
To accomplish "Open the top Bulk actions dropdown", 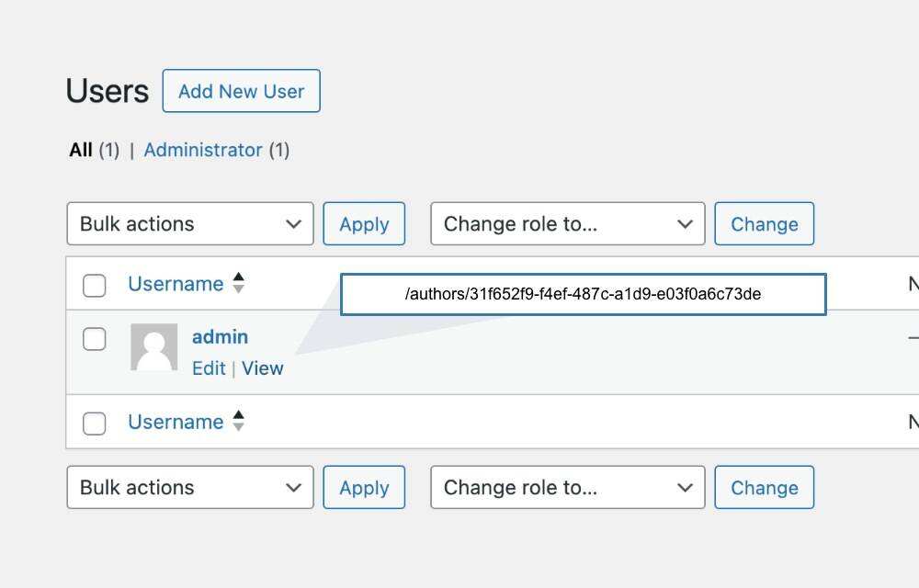I will pyautogui.click(x=190, y=224).
